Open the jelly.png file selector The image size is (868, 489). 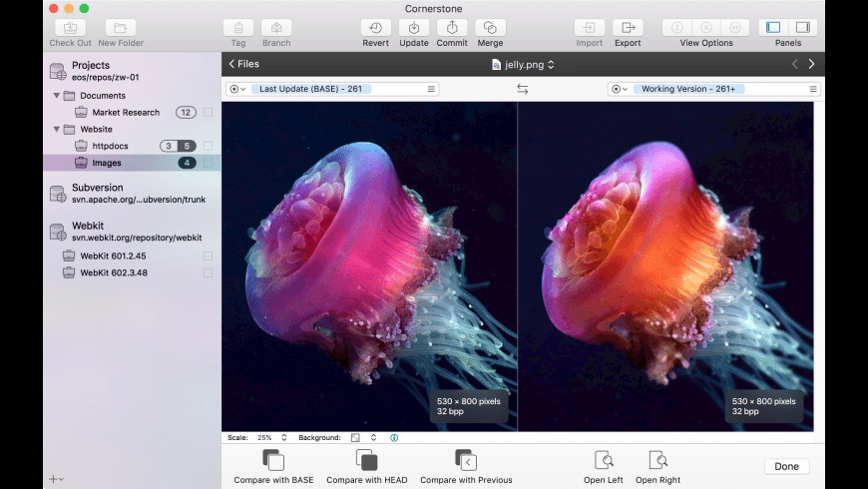[x=523, y=65]
